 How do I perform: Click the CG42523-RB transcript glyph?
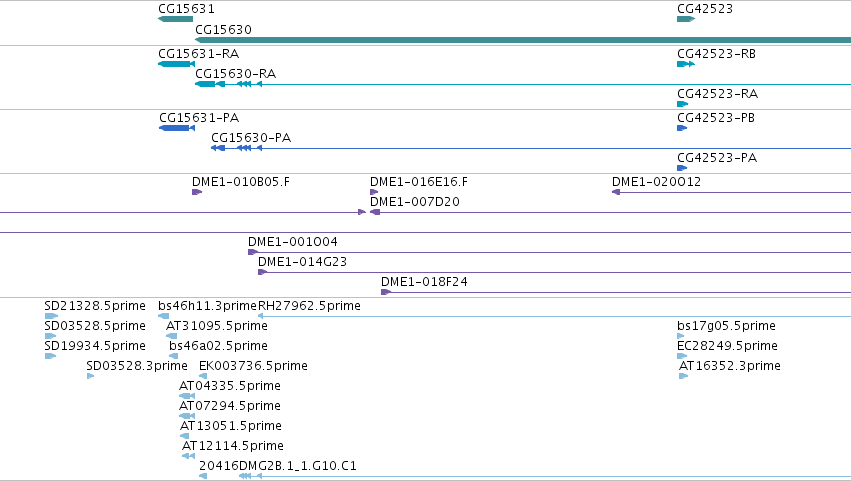click(x=686, y=64)
